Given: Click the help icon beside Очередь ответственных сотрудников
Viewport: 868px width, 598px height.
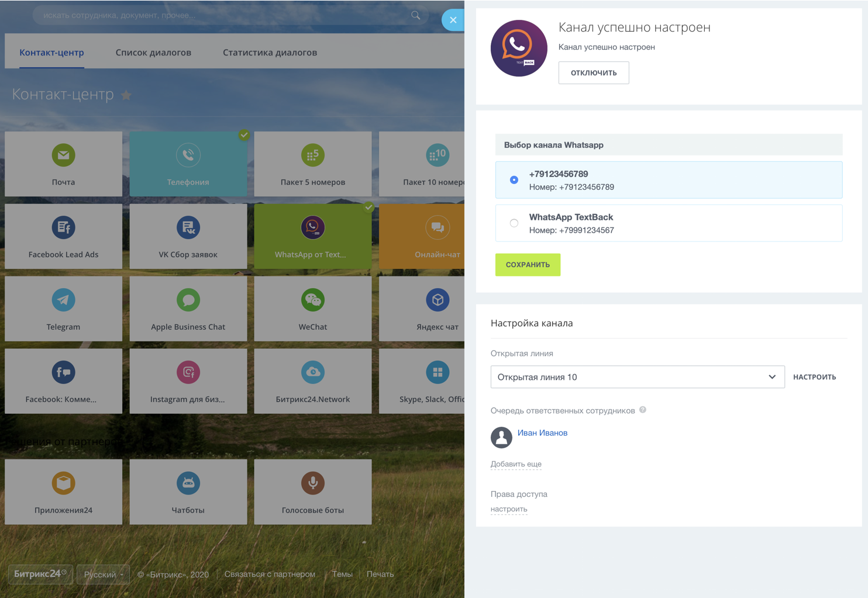Looking at the screenshot, I should coord(643,410).
